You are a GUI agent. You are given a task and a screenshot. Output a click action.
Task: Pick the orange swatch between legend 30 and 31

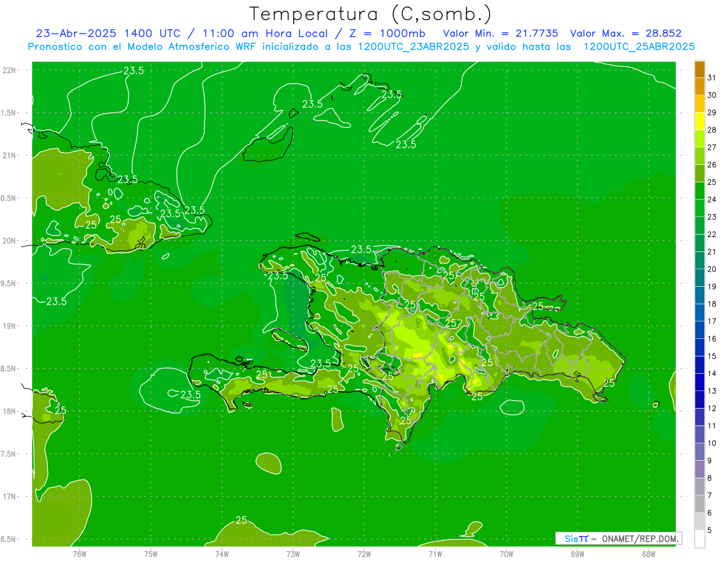tap(699, 86)
